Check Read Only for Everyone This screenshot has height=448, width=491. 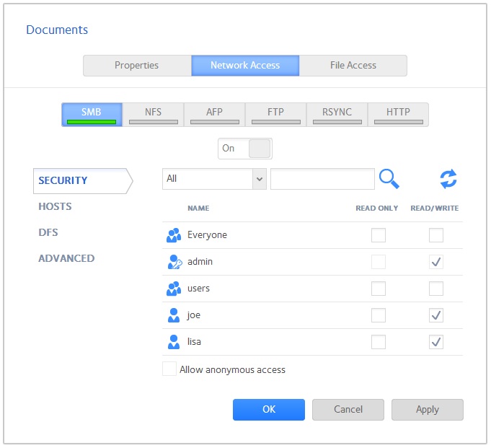point(378,235)
